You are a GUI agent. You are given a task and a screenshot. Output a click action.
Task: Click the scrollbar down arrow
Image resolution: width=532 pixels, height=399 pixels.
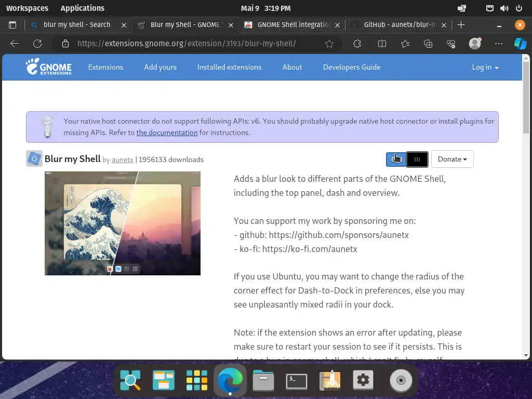pyautogui.click(x=526, y=355)
